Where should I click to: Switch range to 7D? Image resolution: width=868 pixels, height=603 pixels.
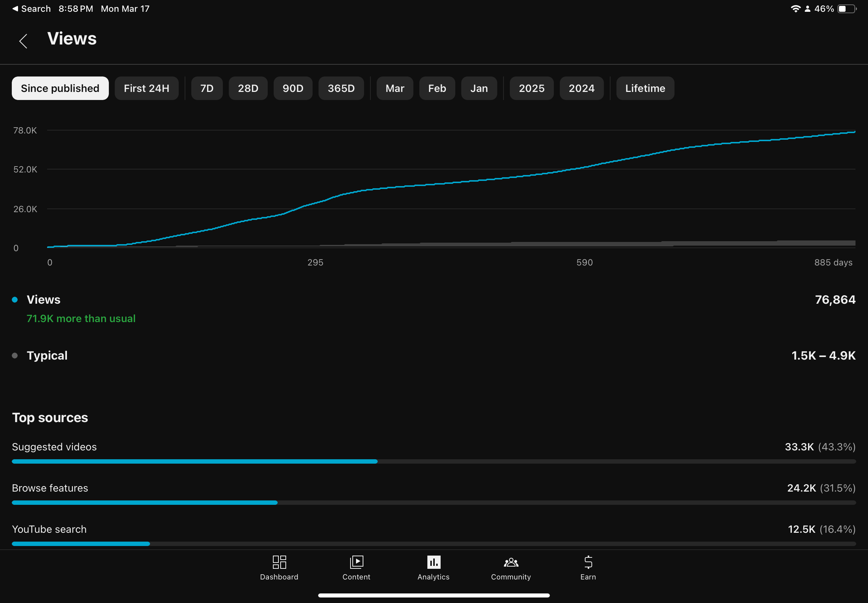click(207, 88)
